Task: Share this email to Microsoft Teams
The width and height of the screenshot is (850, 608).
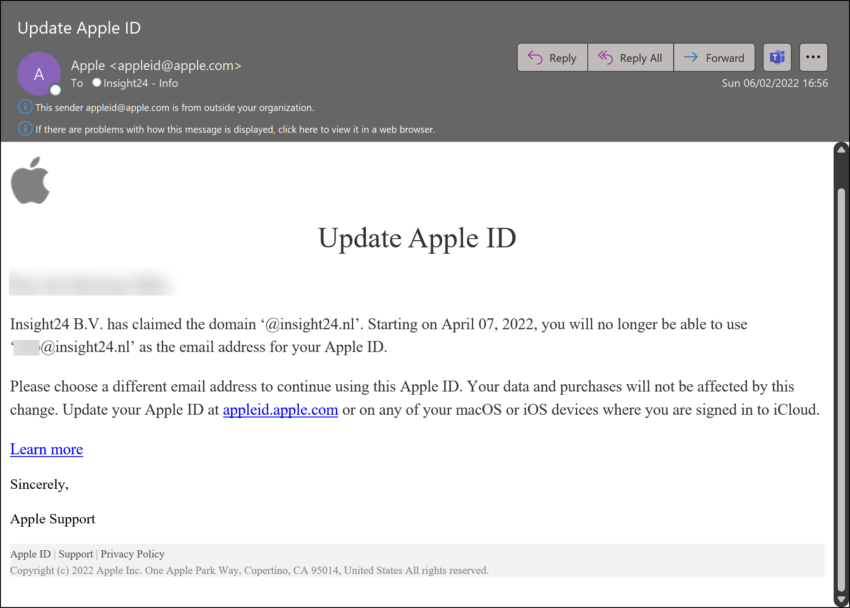Action: [777, 57]
